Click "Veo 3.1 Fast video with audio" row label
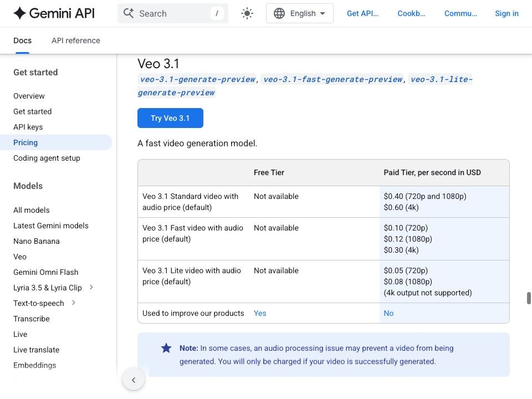The height and width of the screenshot is (399, 532). coord(193,233)
